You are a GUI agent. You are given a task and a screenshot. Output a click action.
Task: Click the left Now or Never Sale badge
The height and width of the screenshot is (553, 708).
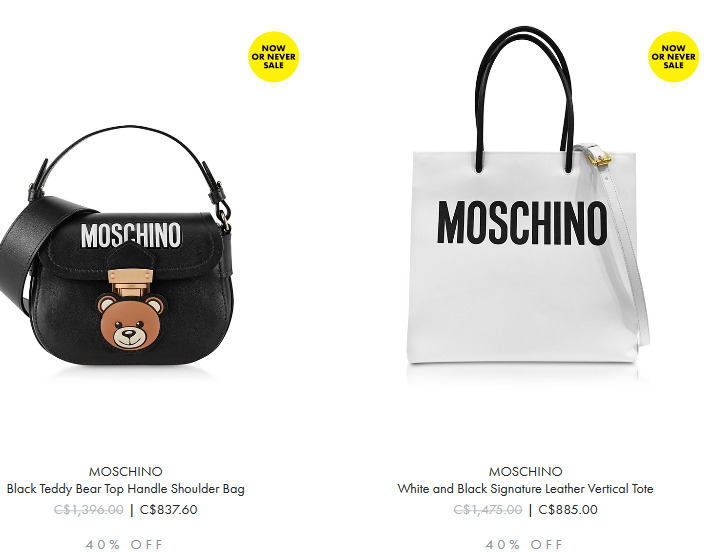274,56
